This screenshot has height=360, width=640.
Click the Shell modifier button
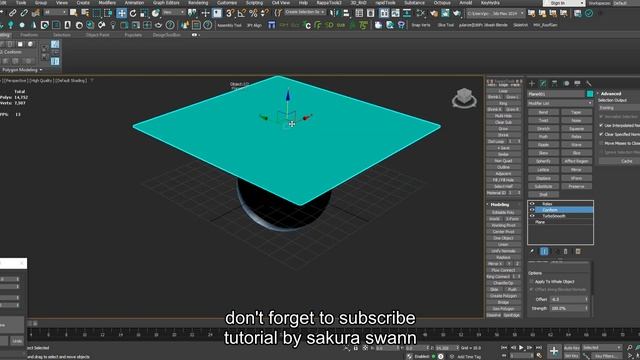click(543, 194)
